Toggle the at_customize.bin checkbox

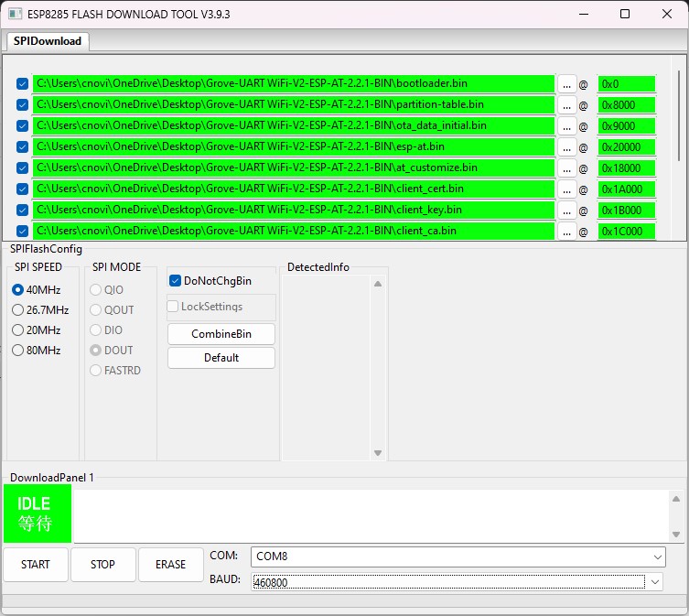coord(22,168)
